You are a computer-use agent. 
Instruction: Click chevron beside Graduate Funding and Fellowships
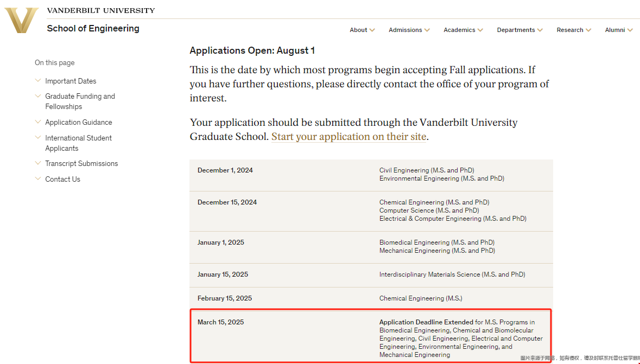tap(38, 96)
